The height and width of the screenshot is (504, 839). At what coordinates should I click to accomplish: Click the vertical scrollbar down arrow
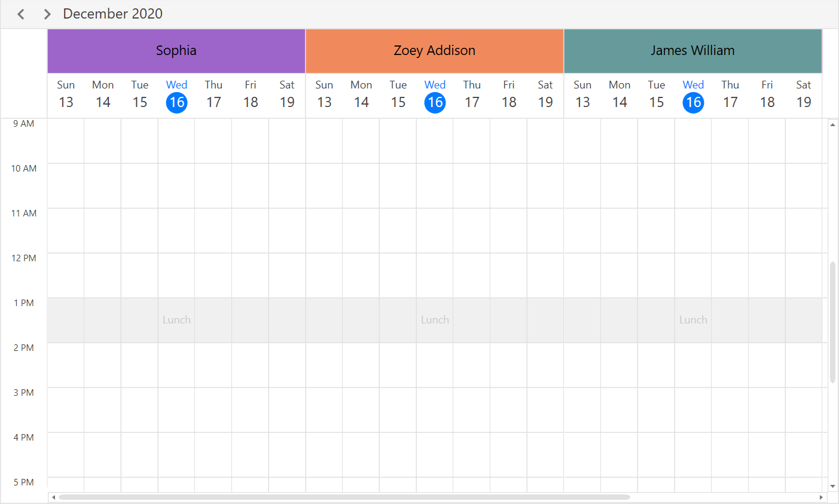832,486
